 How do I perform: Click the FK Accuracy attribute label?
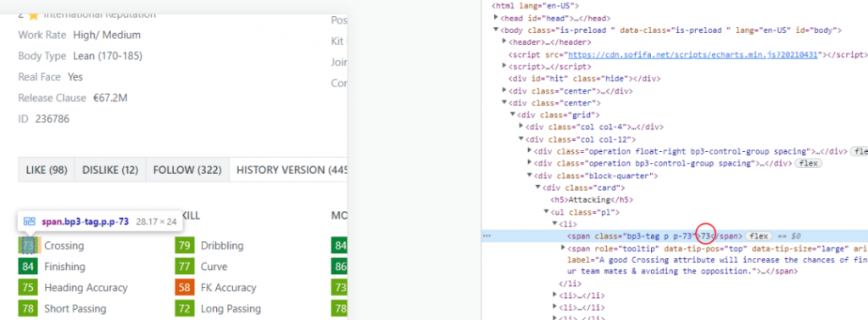coord(229,288)
